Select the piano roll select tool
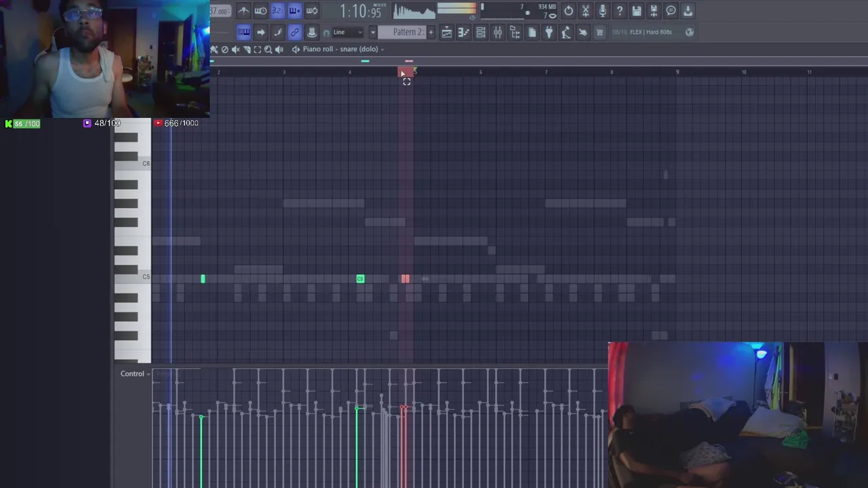This screenshot has height=488, width=868. pos(257,49)
